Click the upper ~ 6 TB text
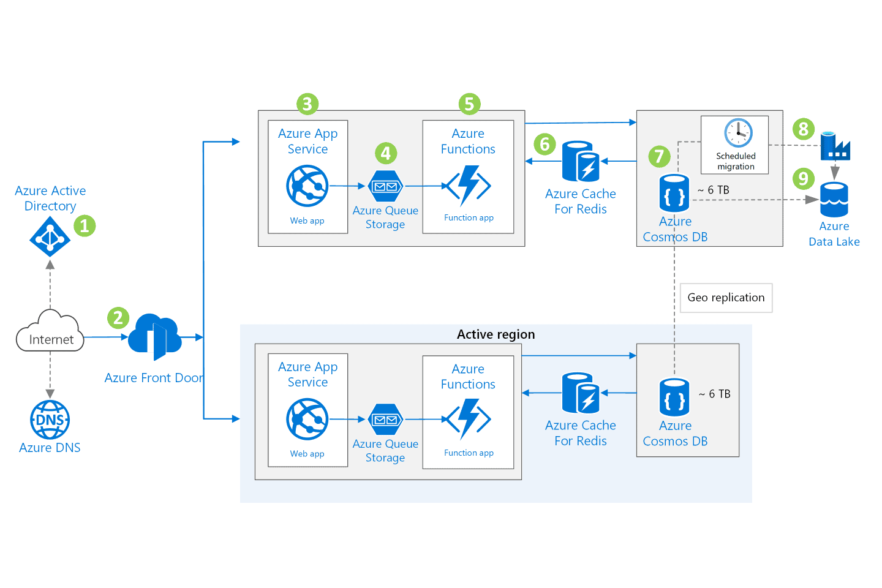 tap(714, 190)
